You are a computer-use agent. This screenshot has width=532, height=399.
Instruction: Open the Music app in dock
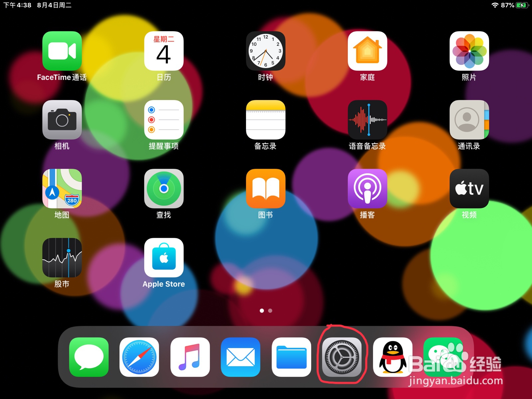190,357
